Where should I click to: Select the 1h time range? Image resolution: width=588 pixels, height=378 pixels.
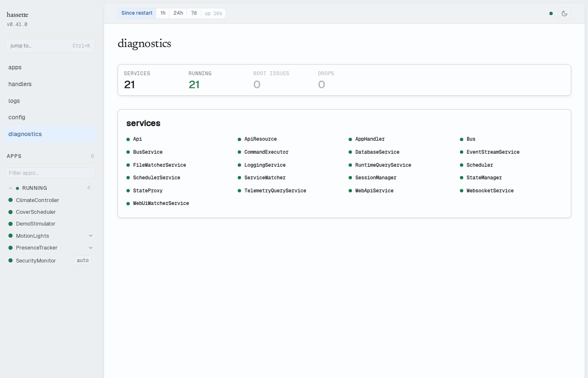click(163, 13)
